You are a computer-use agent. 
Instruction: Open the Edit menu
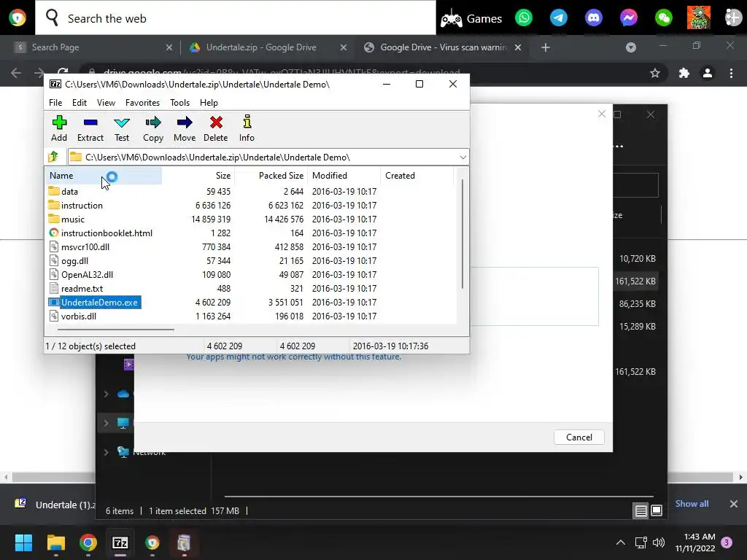79,102
